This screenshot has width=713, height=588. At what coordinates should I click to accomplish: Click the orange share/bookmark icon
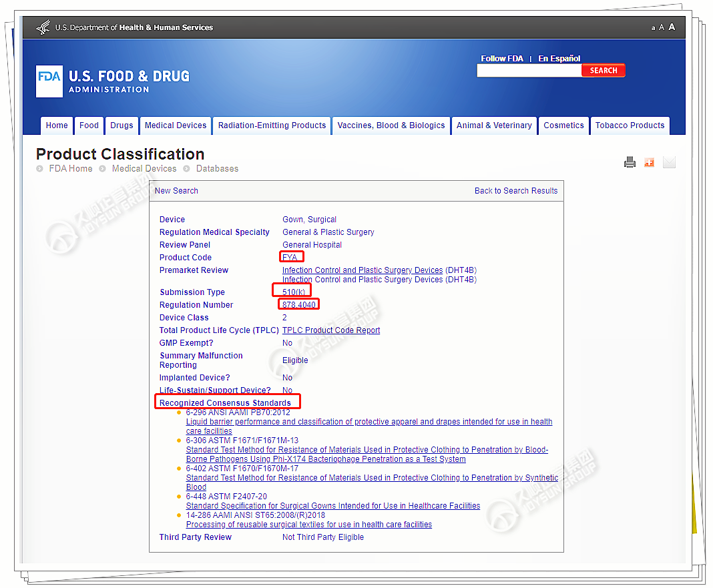click(x=650, y=162)
